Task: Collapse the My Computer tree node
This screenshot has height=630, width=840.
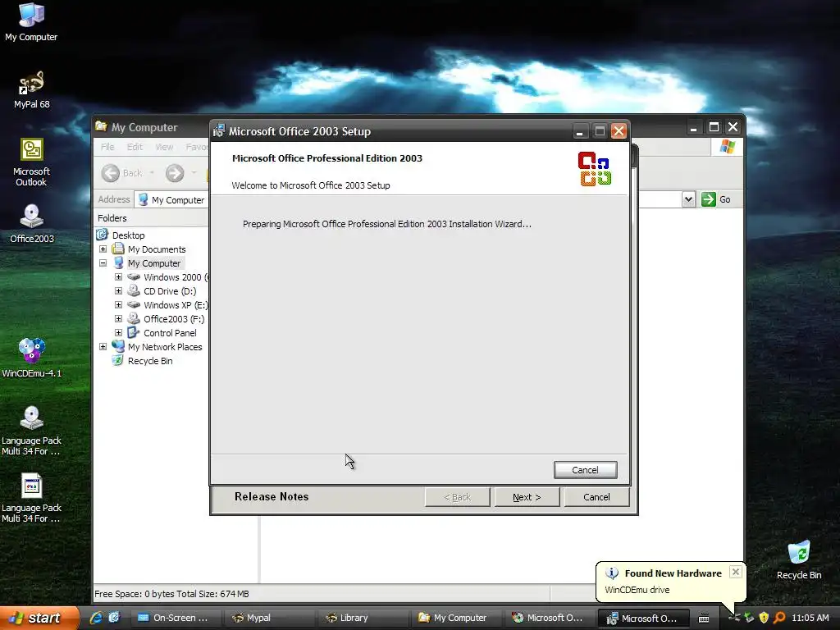Action: pyautogui.click(x=103, y=263)
